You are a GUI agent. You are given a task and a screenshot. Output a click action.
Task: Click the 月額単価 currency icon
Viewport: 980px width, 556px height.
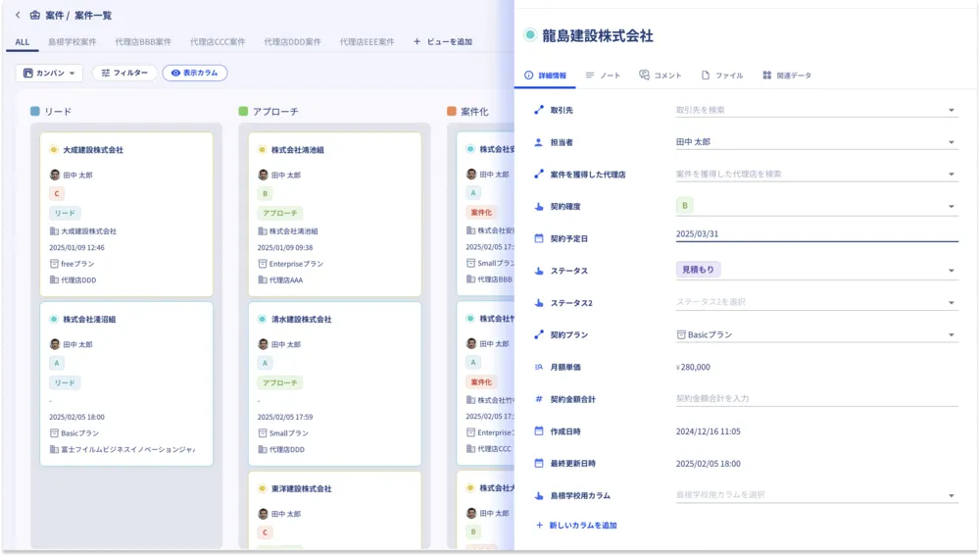click(539, 367)
